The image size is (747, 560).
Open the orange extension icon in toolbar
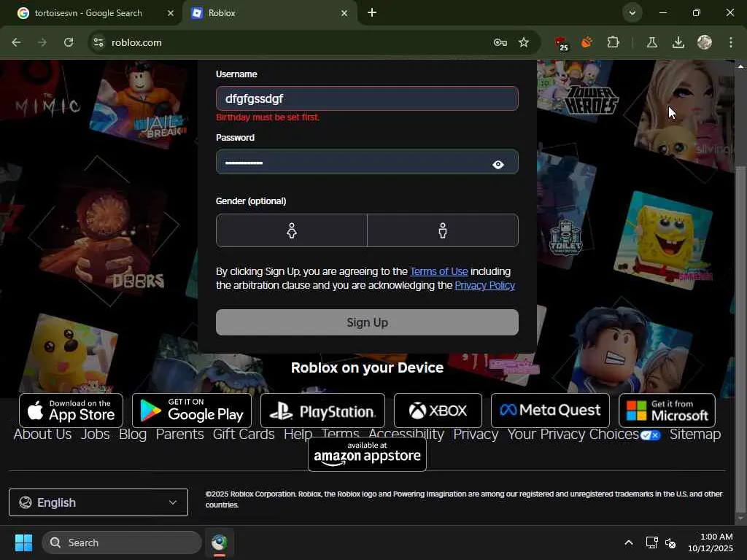point(587,42)
